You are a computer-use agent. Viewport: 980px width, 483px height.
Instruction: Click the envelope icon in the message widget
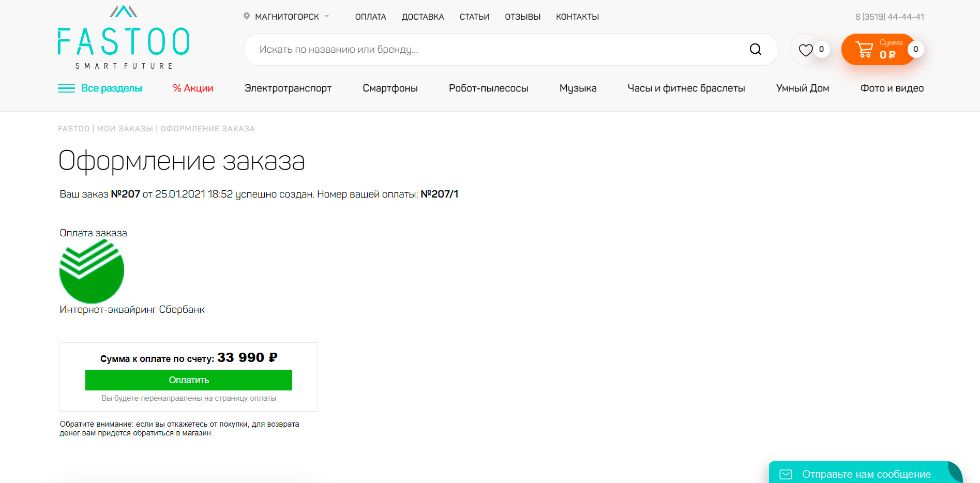786,474
